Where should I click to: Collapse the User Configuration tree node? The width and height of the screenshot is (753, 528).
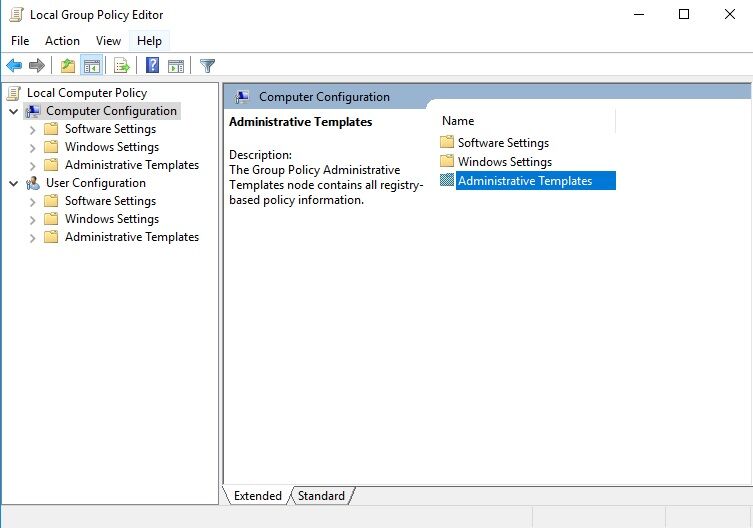coord(13,184)
